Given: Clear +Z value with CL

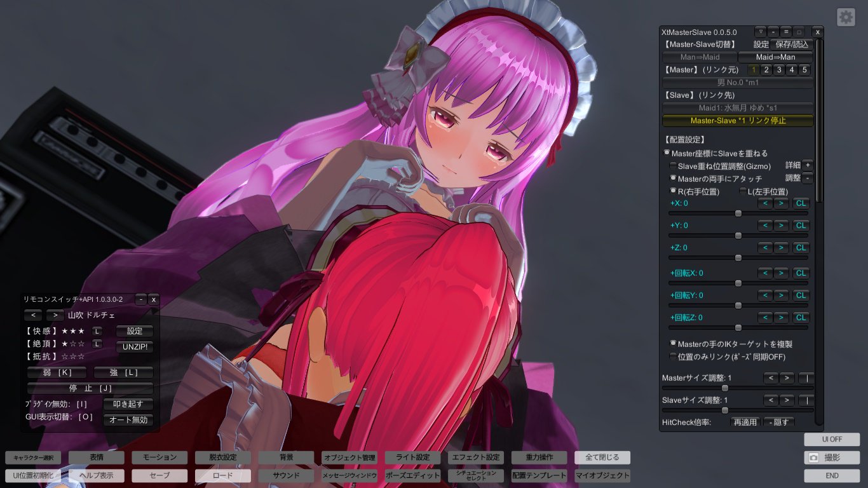Looking at the screenshot, I should [x=801, y=248].
